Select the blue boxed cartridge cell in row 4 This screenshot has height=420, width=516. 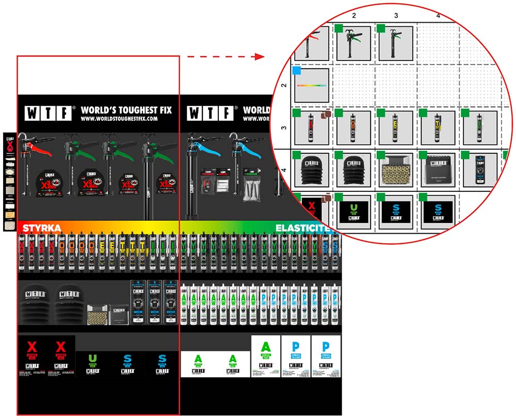coord(480,170)
